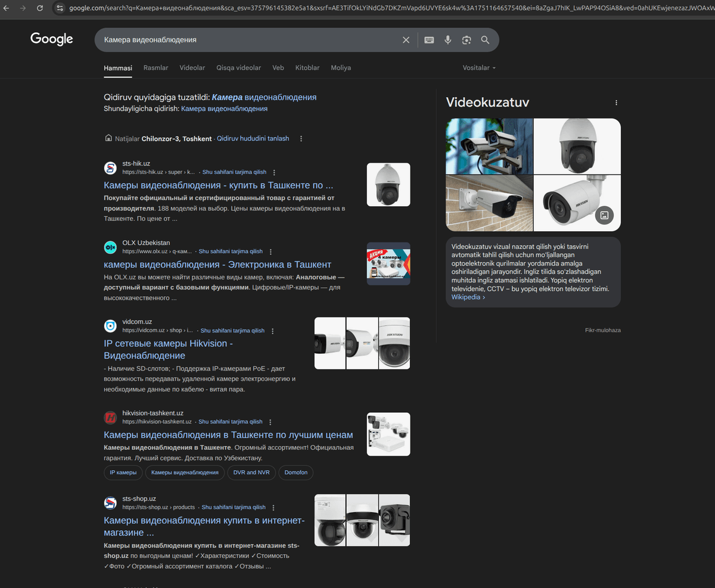The height and width of the screenshot is (588, 715).
Task: Open Google Lens image search
Action: pyautogui.click(x=467, y=40)
